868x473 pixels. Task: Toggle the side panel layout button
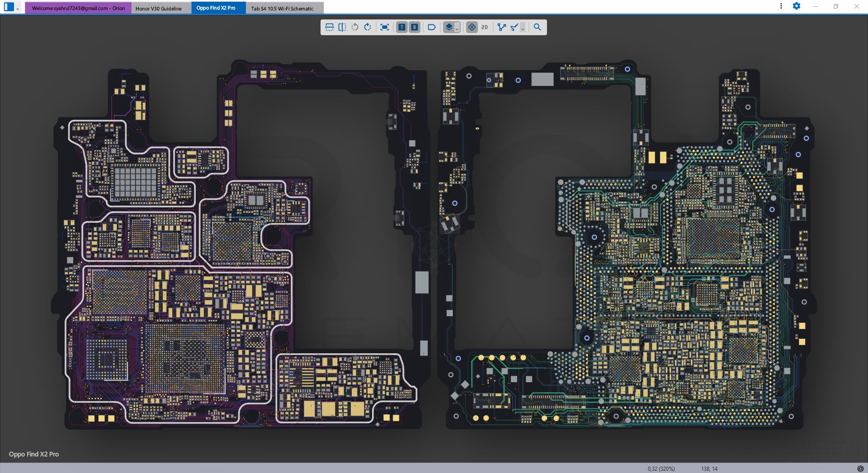(9, 7)
